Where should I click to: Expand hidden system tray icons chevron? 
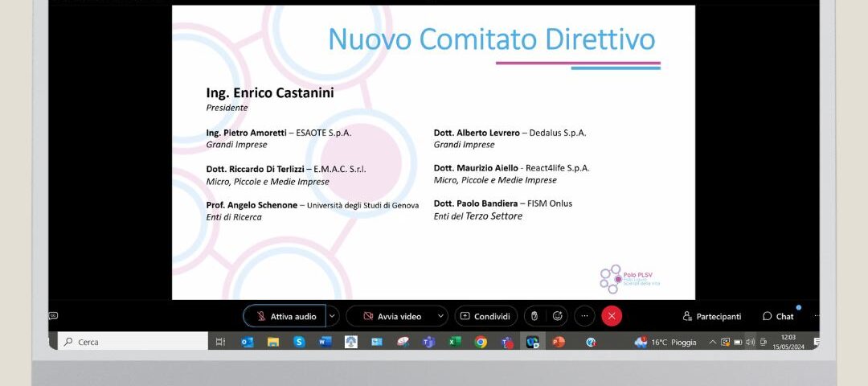(x=712, y=343)
